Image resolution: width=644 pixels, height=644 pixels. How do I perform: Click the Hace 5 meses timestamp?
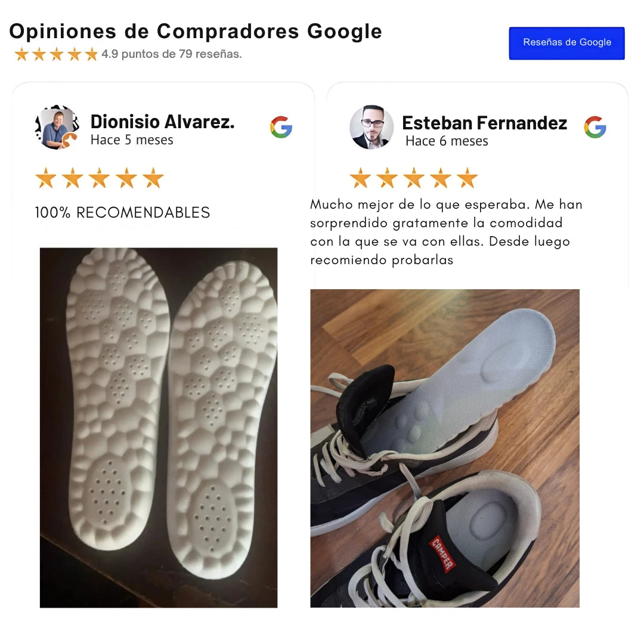point(132,140)
